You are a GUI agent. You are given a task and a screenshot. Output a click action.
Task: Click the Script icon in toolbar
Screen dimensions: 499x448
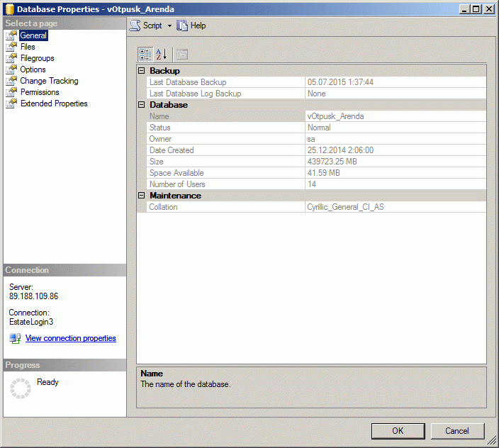(135, 26)
